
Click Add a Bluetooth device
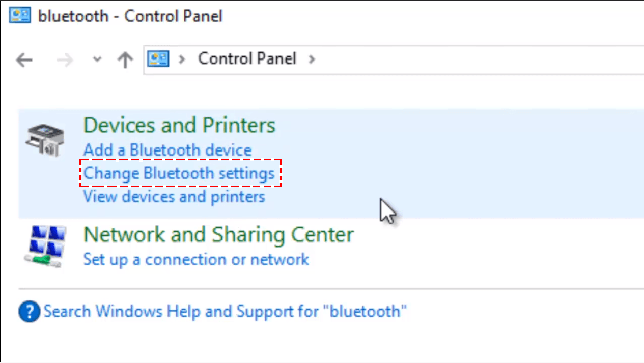[167, 150]
